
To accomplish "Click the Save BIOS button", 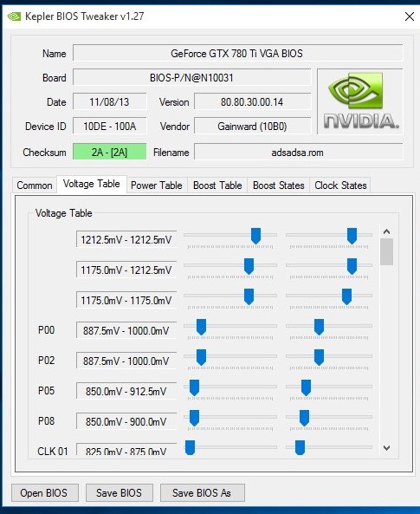I will click(x=119, y=492).
